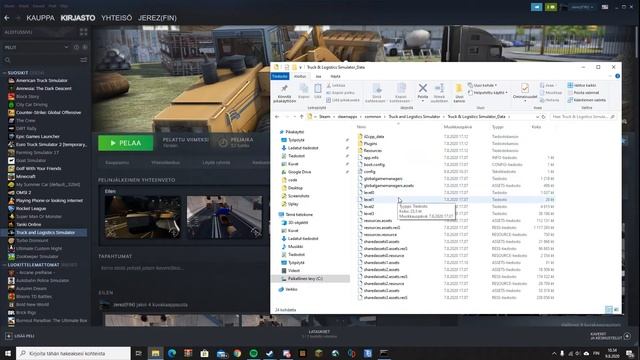The width and height of the screenshot is (640, 360).
Task: Collapse the SUOSIKIT favorites category
Action: [x=4, y=73]
